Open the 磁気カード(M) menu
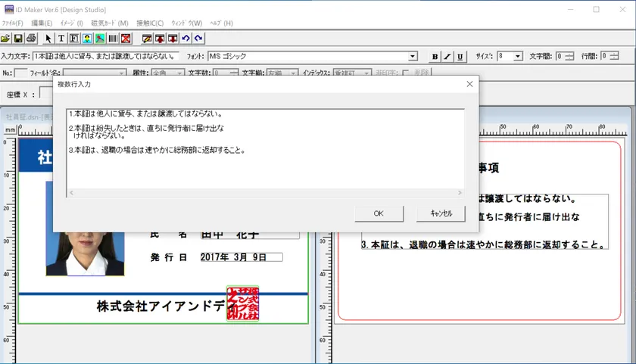Image resolution: width=636 pixels, height=364 pixels. [x=110, y=23]
